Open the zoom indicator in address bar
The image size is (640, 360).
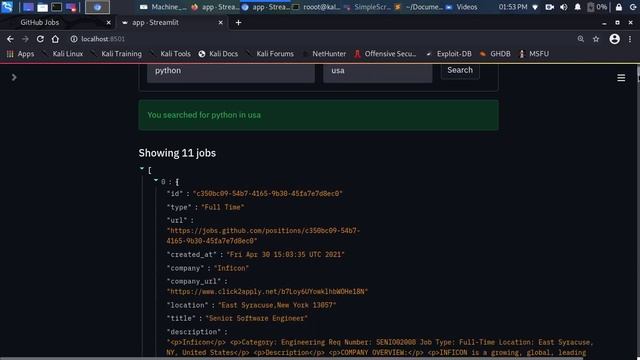pos(580,39)
